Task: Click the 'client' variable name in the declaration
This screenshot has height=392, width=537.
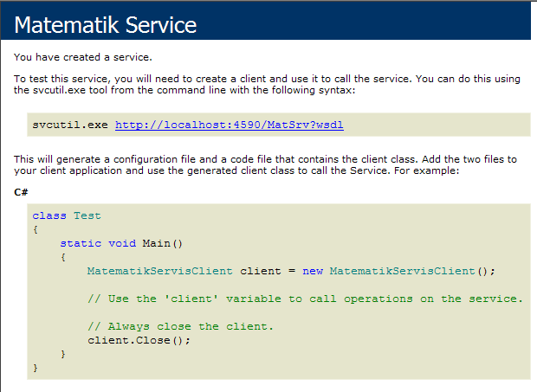Action: [261, 271]
